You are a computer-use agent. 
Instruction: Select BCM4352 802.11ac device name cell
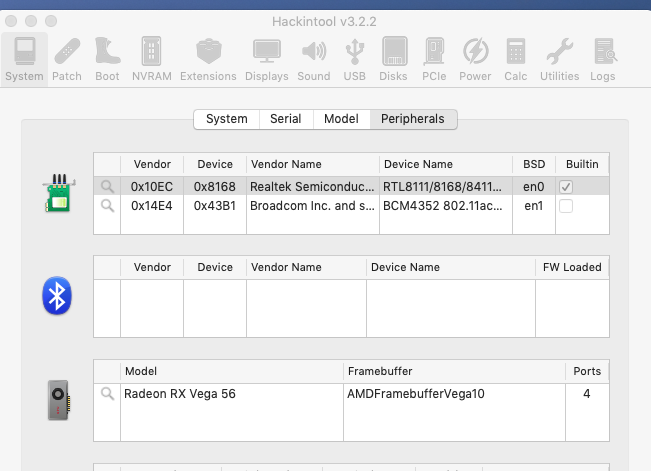point(446,206)
